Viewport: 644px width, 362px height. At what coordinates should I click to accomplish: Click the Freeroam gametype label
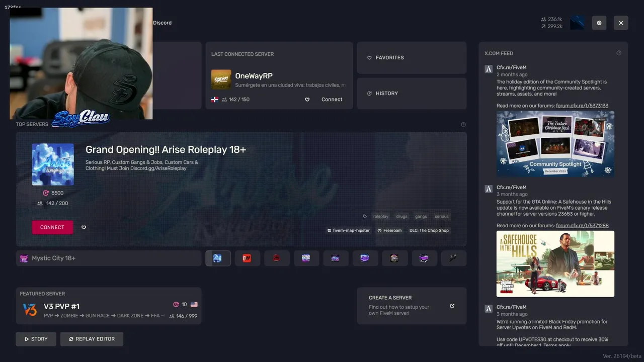(x=389, y=231)
